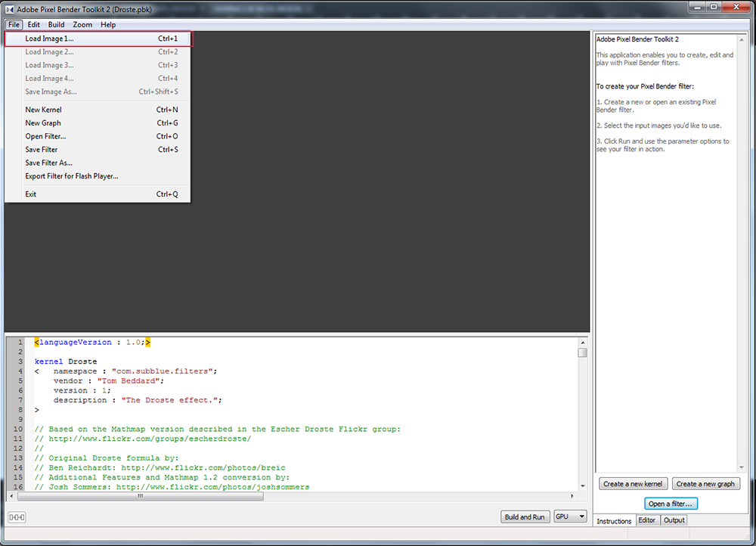The height and width of the screenshot is (546, 756).
Task: Click the code editor scroll down arrow
Action: pyautogui.click(x=582, y=486)
